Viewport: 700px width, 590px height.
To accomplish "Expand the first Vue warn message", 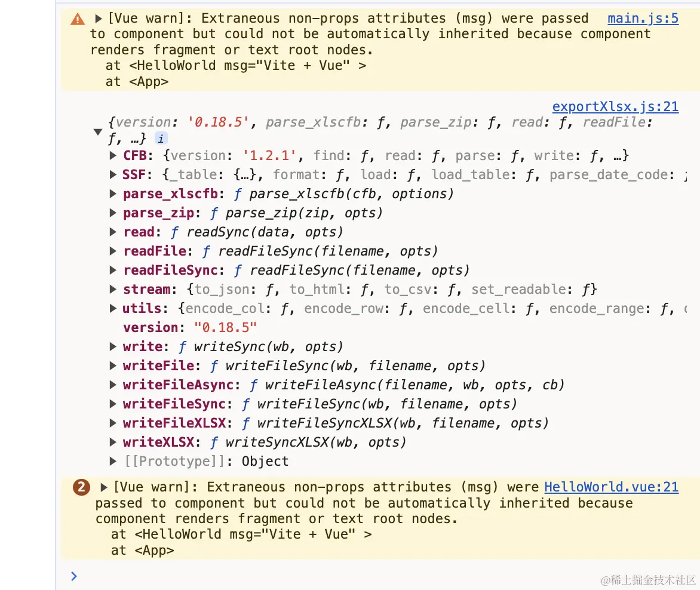I will click(x=99, y=19).
